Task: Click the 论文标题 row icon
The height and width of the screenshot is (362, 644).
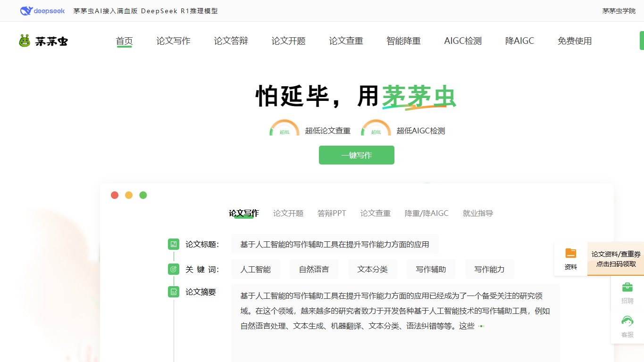Action: pyautogui.click(x=174, y=244)
